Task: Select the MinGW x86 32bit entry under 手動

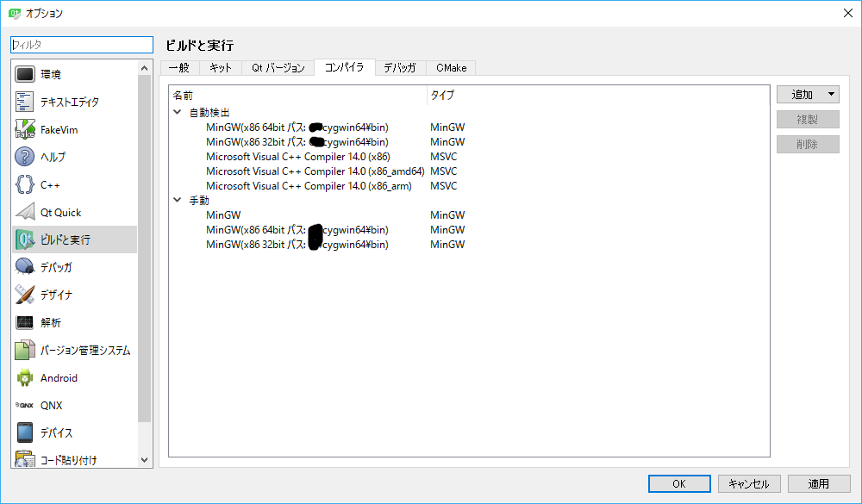Action: 297,245
